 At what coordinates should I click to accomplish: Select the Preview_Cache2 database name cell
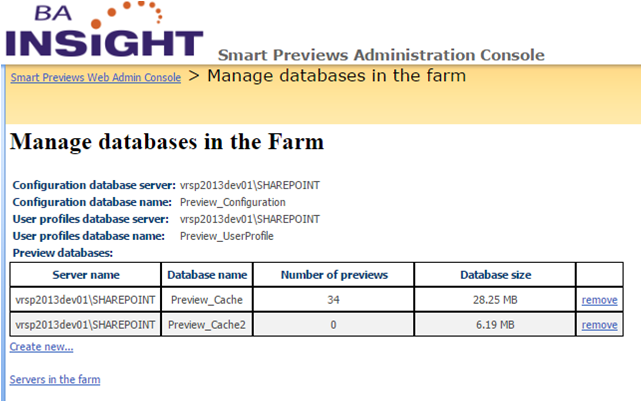pos(207,325)
